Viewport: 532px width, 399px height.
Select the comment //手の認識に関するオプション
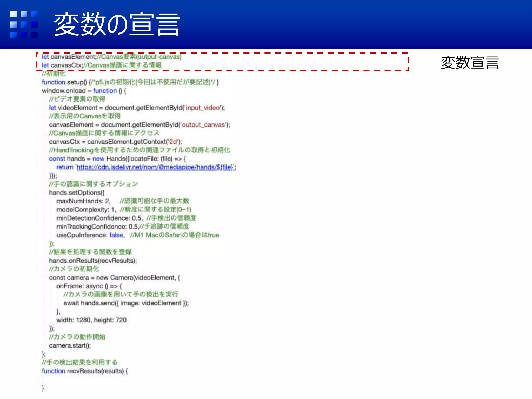94,184
